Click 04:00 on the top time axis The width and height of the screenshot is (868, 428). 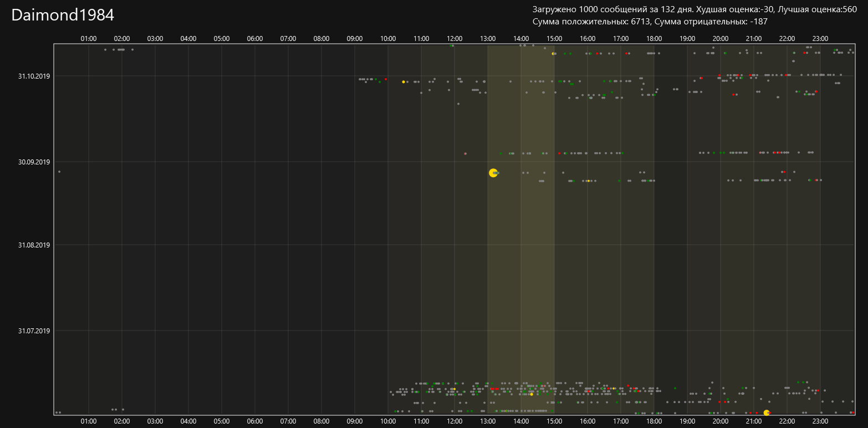pos(188,39)
